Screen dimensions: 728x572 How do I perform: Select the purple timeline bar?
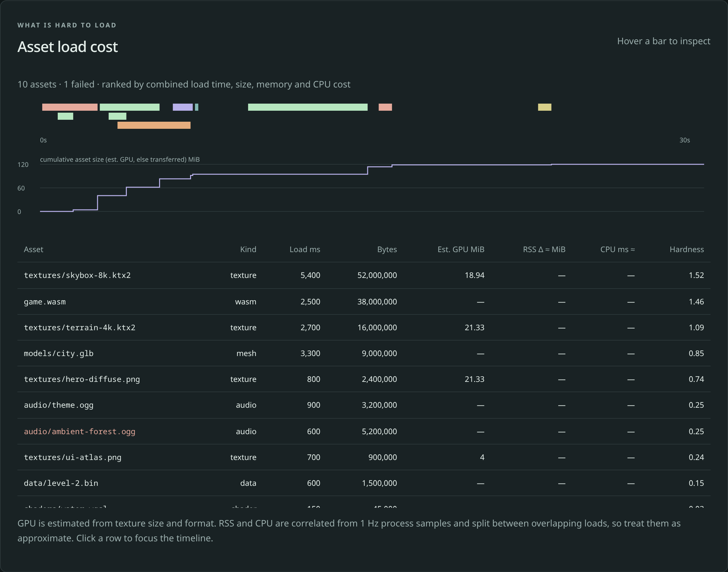coord(183,107)
